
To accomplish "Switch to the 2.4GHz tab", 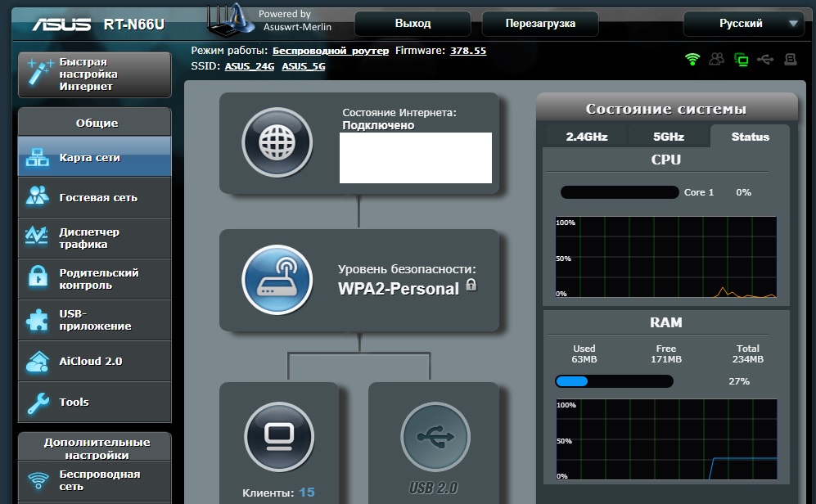I will [x=587, y=137].
